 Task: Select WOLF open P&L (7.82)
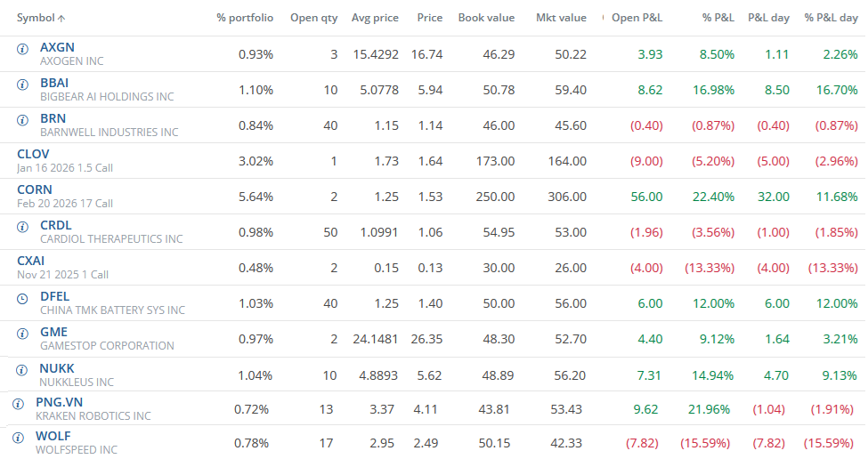[642, 444]
